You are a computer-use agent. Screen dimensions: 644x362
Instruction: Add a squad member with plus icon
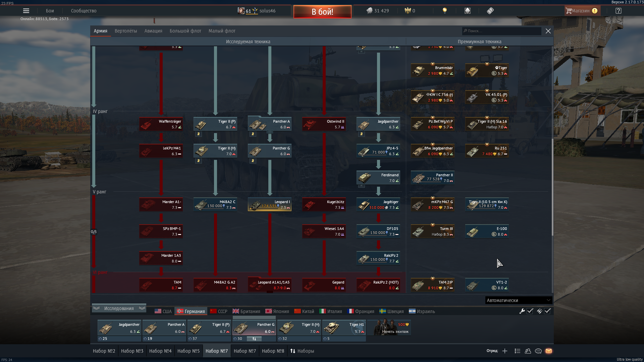(x=505, y=351)
